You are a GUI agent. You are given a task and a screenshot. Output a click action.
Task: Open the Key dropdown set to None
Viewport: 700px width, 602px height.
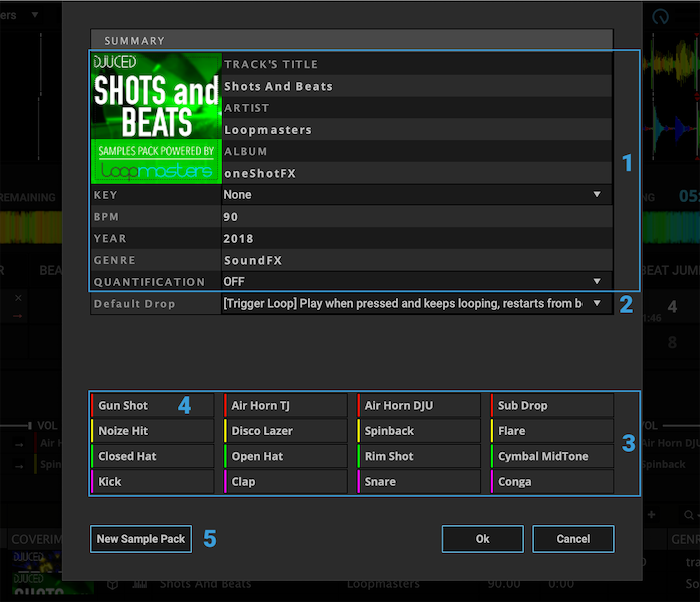click(415, 195)
